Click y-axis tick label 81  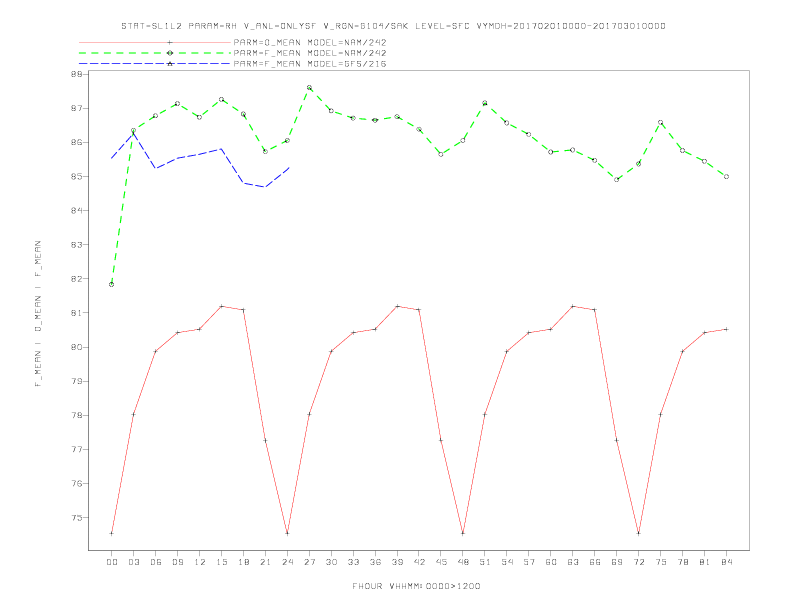coord(77,313)
